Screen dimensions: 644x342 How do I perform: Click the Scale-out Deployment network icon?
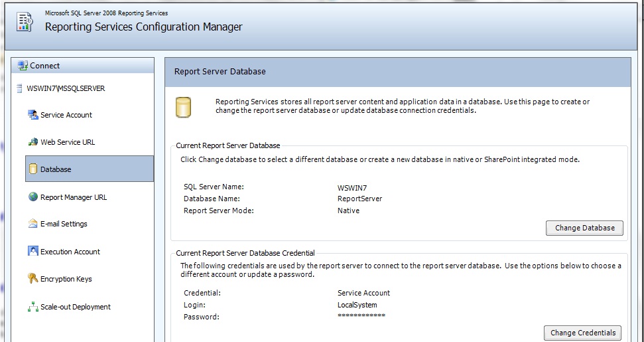click(33, 307)
